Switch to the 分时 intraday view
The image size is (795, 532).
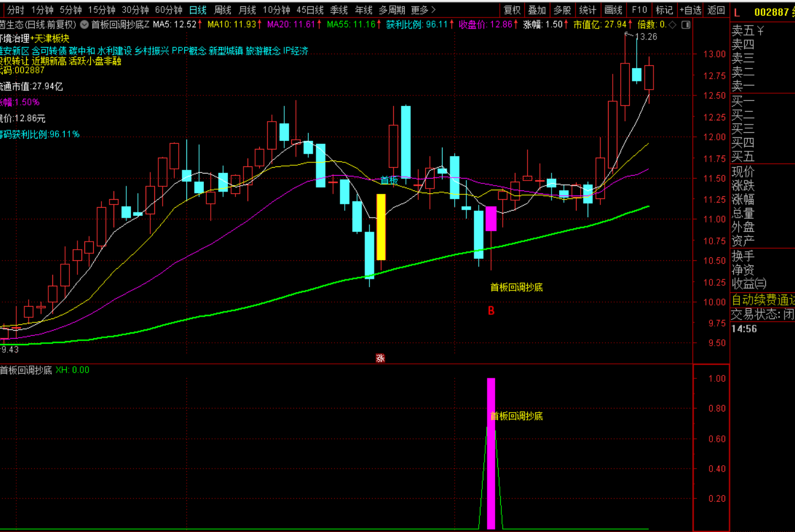click(16, 10)
